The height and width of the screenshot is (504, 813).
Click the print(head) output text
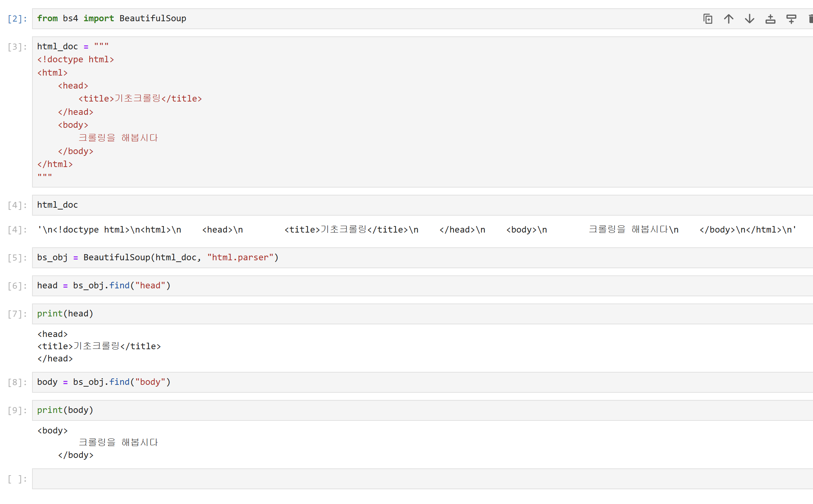coord(99,346)
